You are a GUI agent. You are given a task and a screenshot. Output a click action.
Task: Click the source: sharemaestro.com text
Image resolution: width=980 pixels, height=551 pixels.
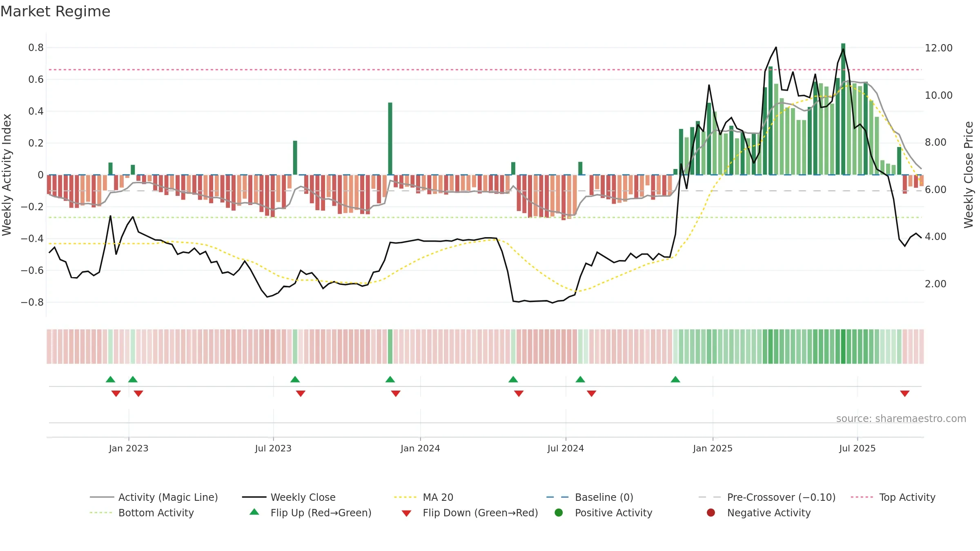tap(901, 419)
